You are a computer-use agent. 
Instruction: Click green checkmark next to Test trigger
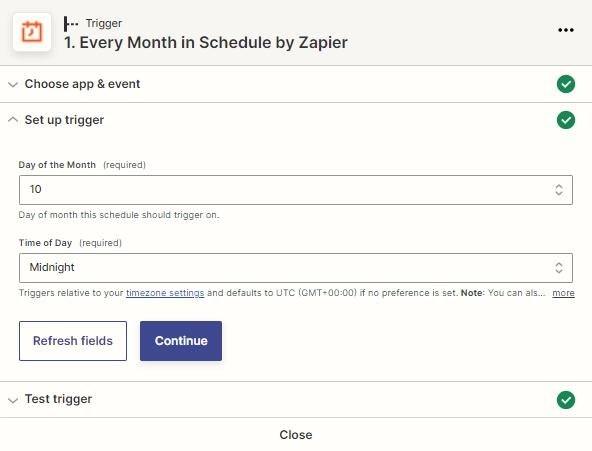[566, 400]
